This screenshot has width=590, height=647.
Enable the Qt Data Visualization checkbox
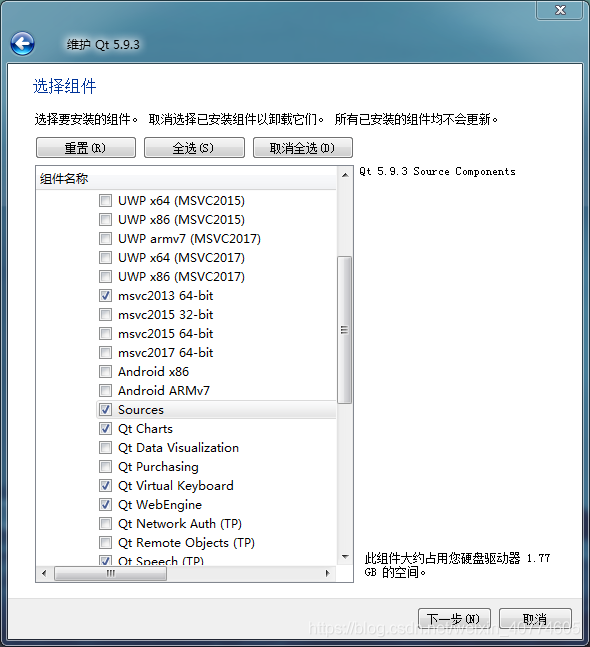pyautogui.click(x=106, y=448)
